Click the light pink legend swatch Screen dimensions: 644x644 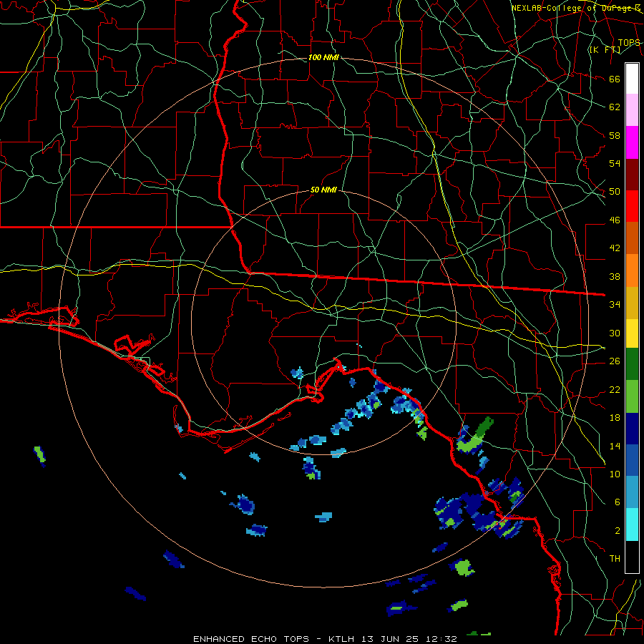pos(632,109)
